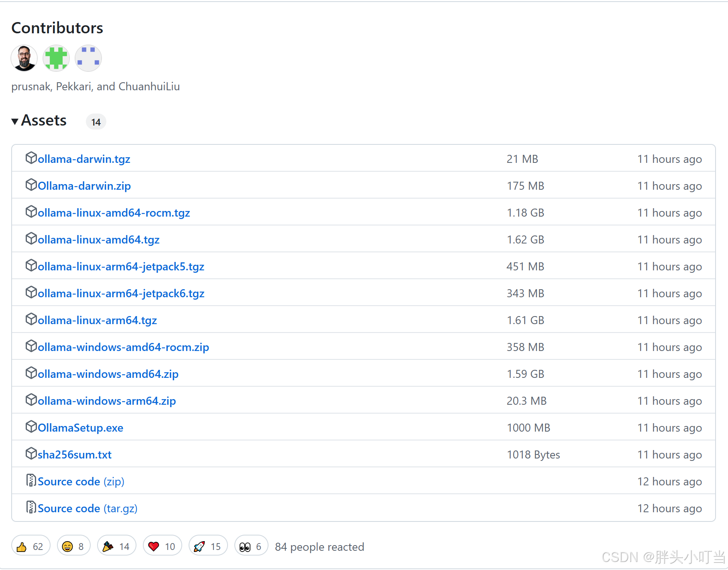React with party popper (14)
Screen dimensions: 728x570
coord(117,546)
